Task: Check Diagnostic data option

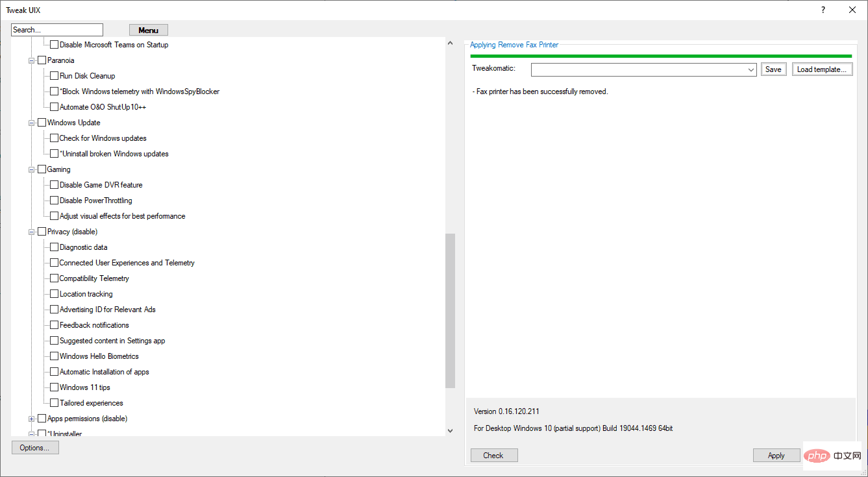Action: (55, 247)
